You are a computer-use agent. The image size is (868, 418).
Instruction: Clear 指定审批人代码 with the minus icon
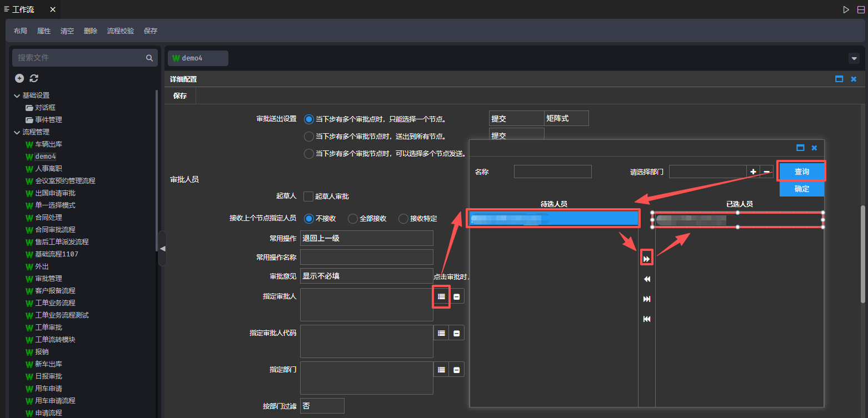pyautogui.click(x=457, y=333)
